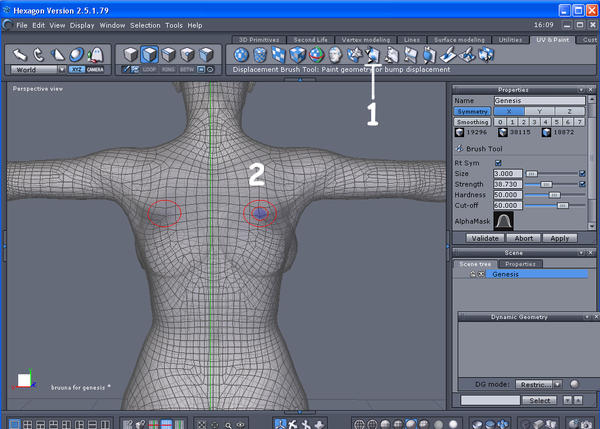600x429 pixels.
Task: Open the Selection menu
Action: tap(146, 24)
